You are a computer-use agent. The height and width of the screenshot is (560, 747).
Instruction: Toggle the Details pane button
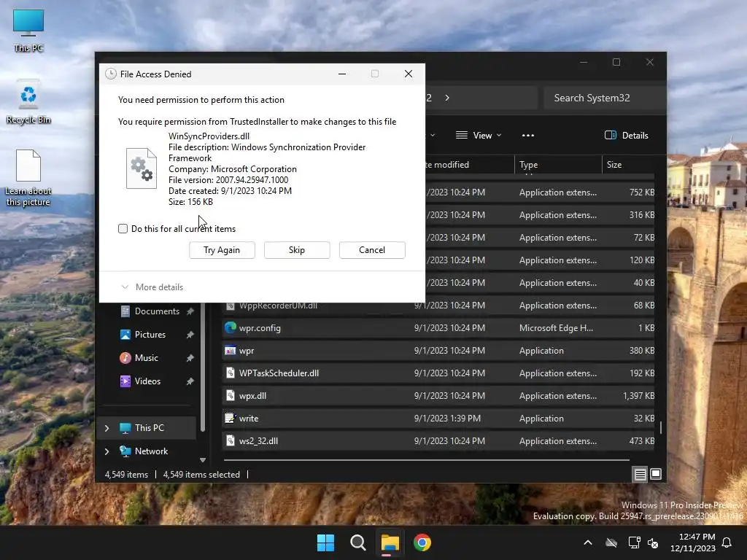click(627, 135)
